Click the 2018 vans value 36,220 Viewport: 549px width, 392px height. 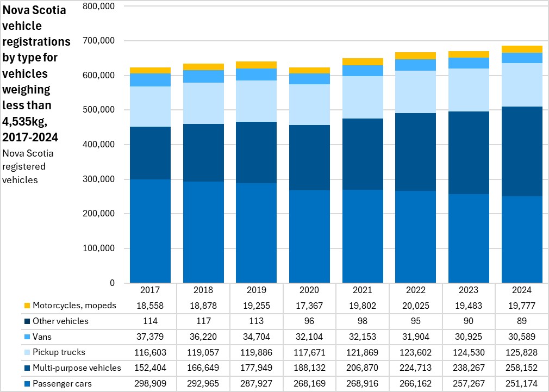[203, 337]
